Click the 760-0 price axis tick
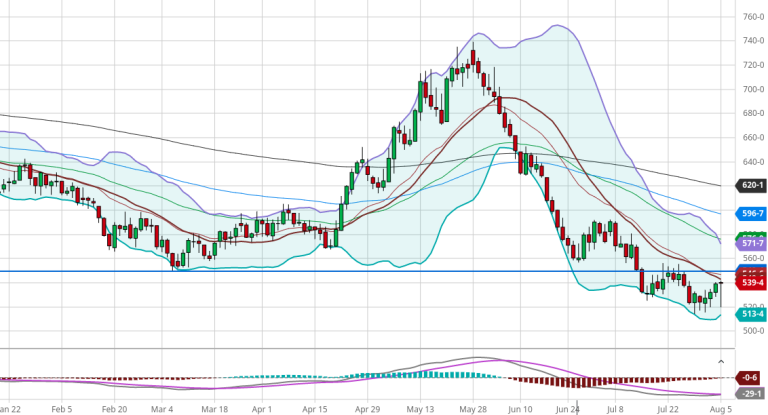768x415 pixels. (753, 17)
